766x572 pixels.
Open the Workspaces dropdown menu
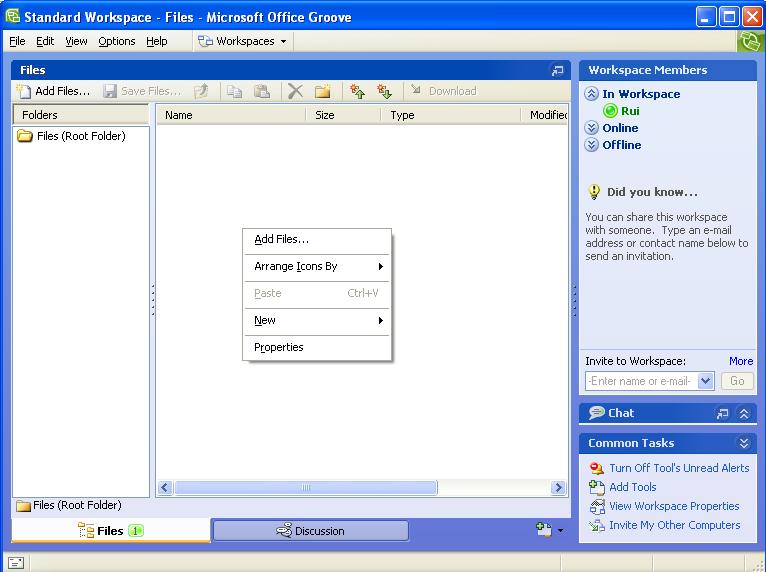242,41
